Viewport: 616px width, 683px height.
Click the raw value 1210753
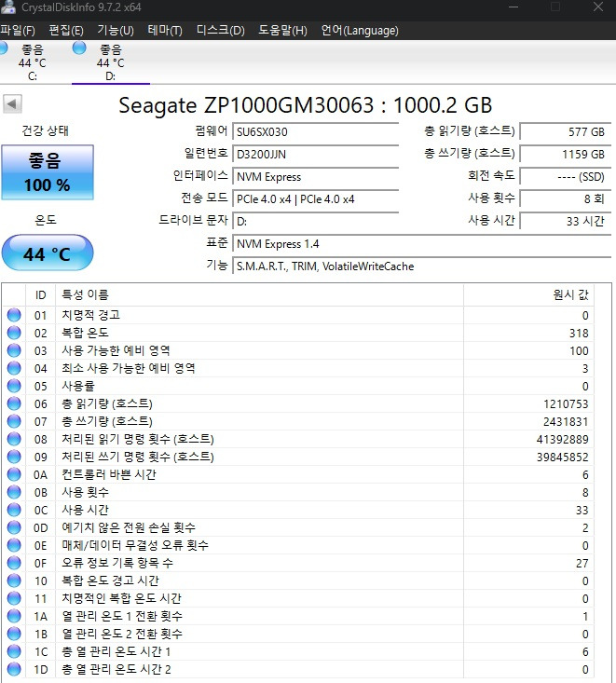[x=566, y=403]
